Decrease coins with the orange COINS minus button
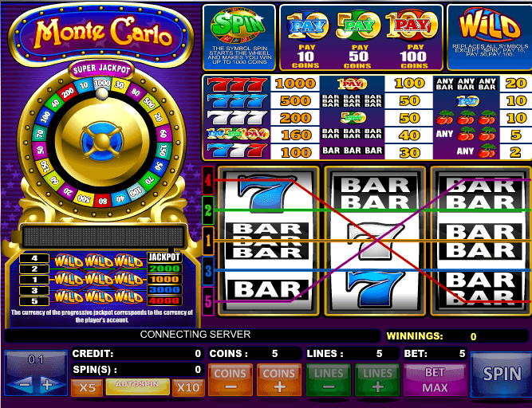 pos(230,380)
